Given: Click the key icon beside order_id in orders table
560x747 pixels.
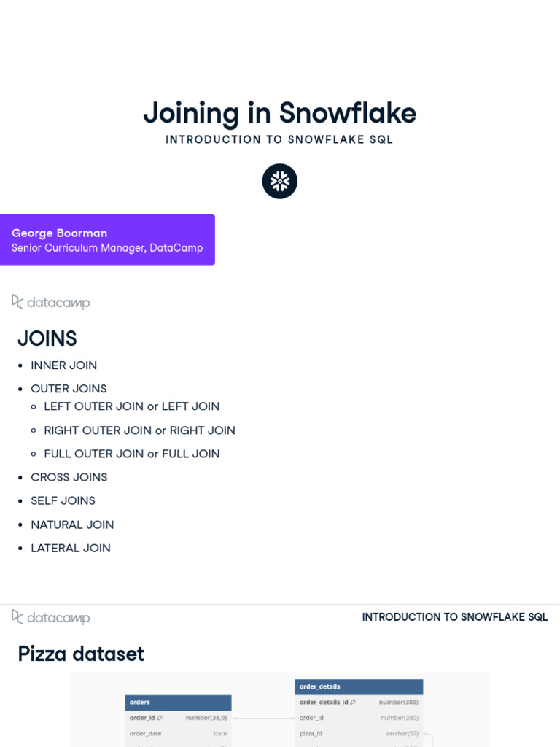Looking at the screenshot, I should click(160, 718).
